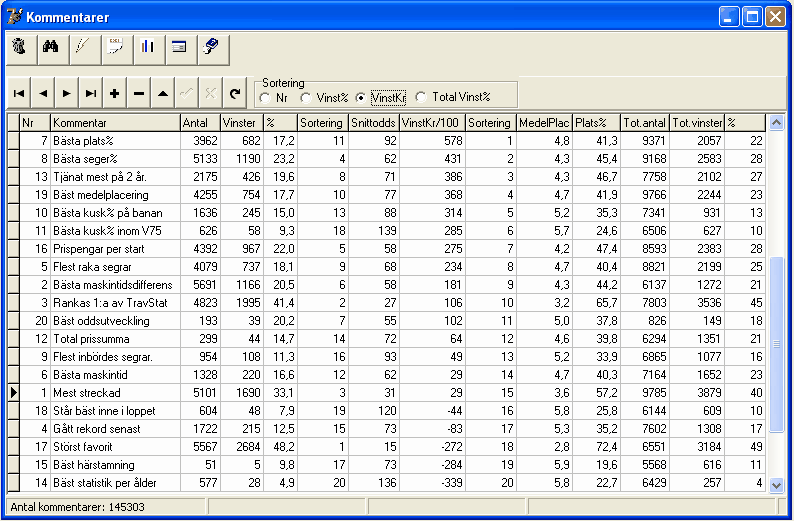Select the 'Bäst medelplacering' cell

click(115, 195)
